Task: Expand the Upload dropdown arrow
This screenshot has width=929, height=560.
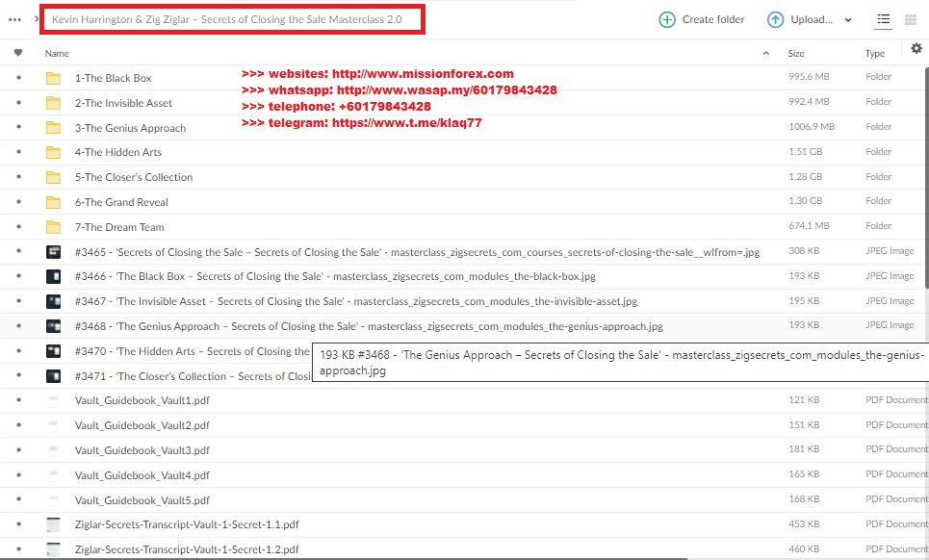Action: click(848, 20)
